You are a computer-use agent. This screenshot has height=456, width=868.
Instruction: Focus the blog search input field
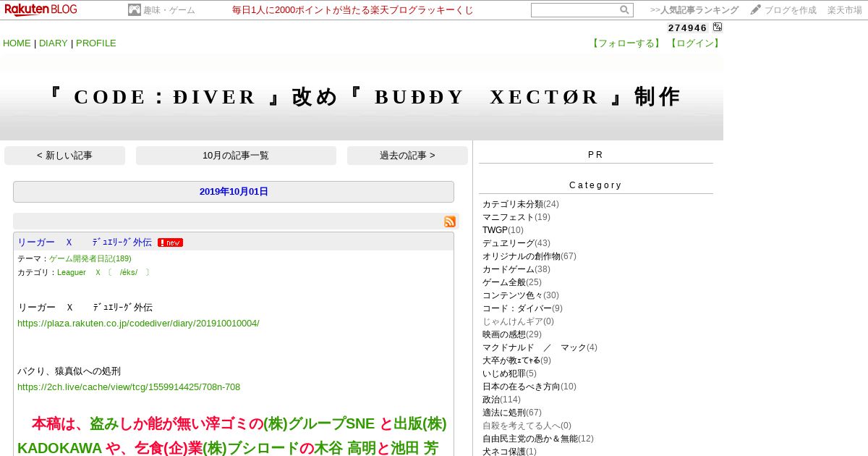[x=575, y=10]
